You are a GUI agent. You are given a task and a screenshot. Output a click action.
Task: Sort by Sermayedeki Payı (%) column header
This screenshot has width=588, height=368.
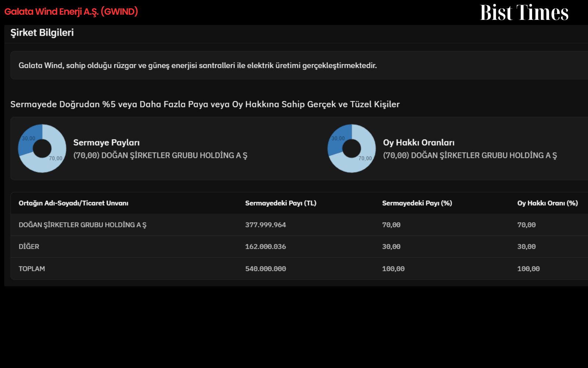pos(417,203)
